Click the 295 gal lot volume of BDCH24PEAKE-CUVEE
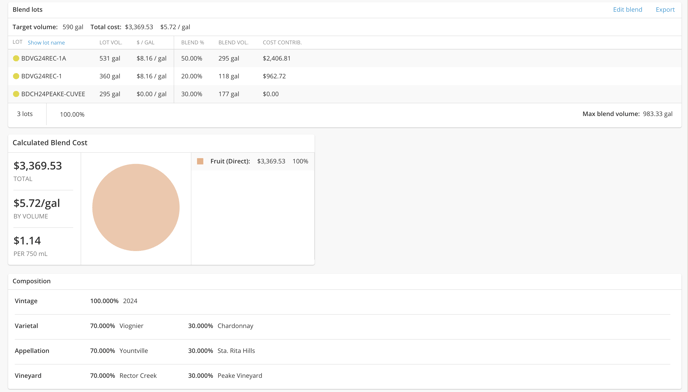Viewport: 688px width, 392px height. [x=110, y=94]
